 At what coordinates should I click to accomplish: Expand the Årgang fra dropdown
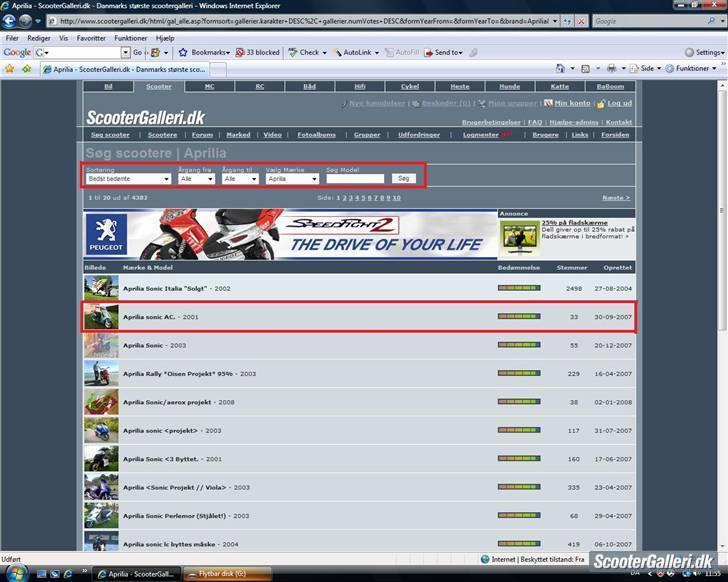(x=195, y=178)
